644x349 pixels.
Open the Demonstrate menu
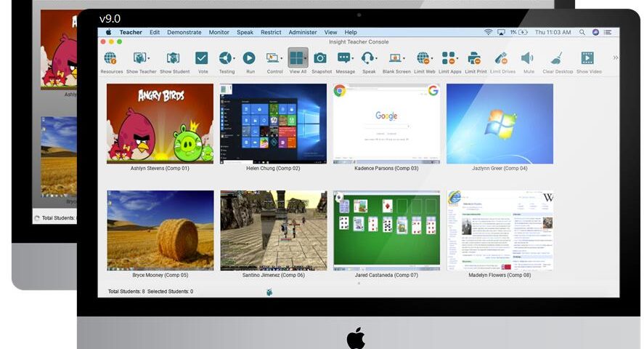tap(184, 32)
